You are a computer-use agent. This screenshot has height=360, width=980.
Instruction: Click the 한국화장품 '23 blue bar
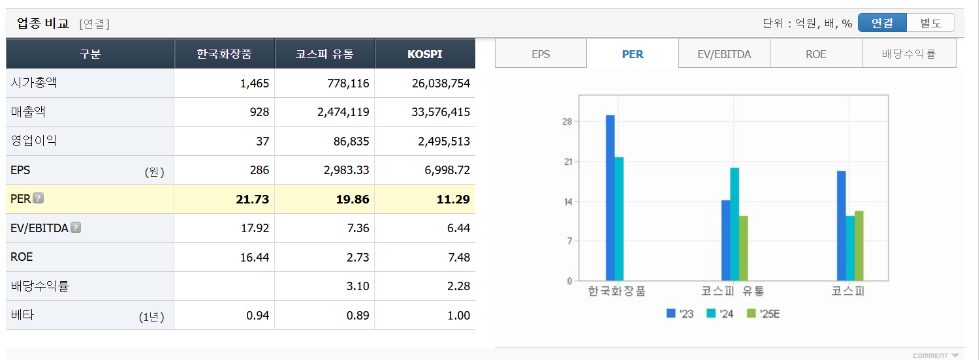click(610, 198)
